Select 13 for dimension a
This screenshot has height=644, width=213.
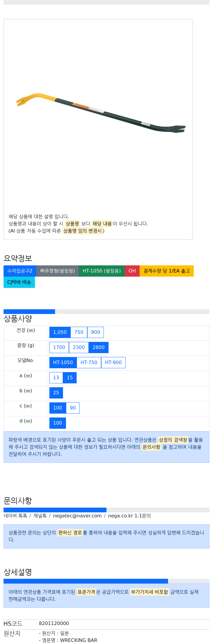(x=56, y=377)
